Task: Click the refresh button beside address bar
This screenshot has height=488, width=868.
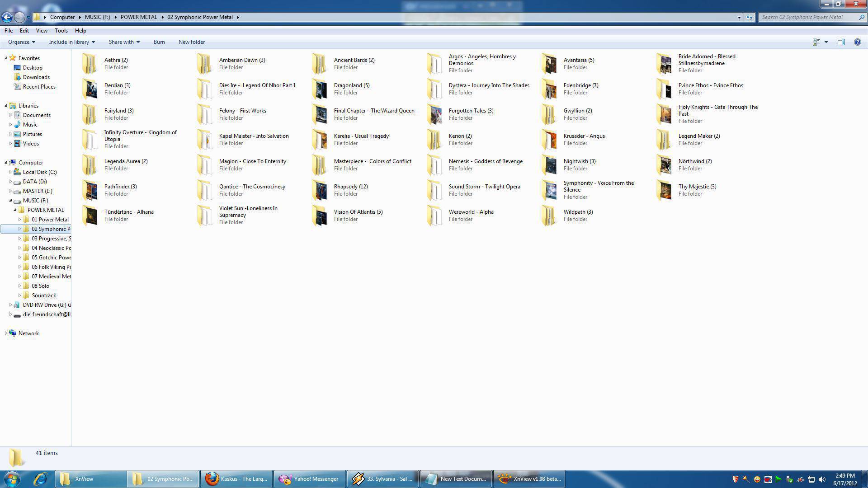Action: [x=750, y=17]
